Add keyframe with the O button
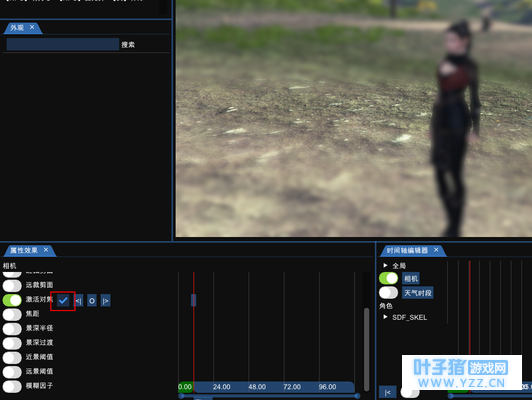Viewport: 532px width, 400px height. tap(92, 301)
